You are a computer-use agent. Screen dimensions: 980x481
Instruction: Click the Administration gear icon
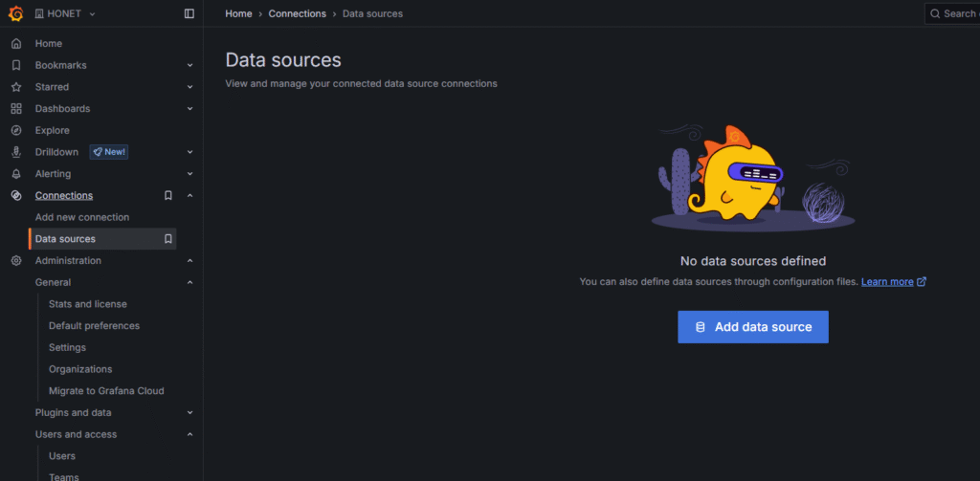point(16,261)
